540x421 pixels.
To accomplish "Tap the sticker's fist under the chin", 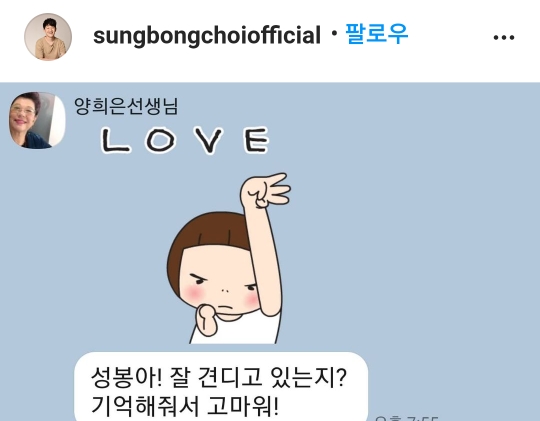I will (207, 320).
